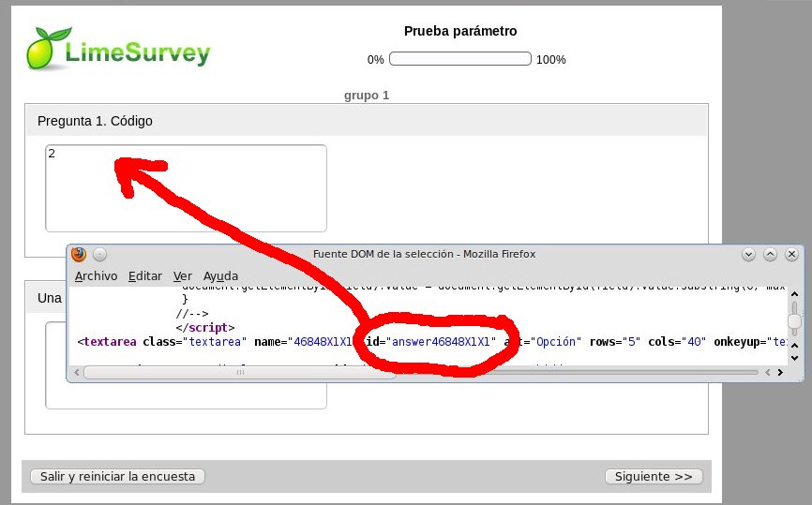Click the round window menu button beside the Firefox icon
Screen dimensions: 812x505
tap(100, 254)
